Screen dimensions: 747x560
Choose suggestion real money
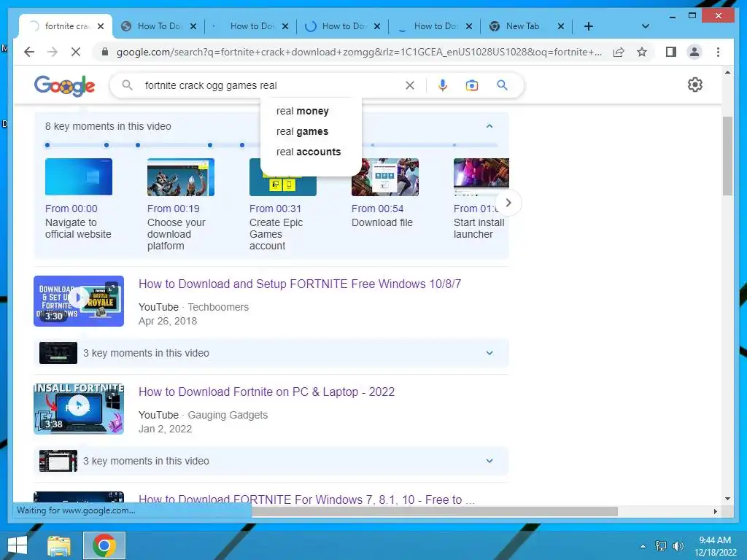pyautogui.click(x=303, y=111)
